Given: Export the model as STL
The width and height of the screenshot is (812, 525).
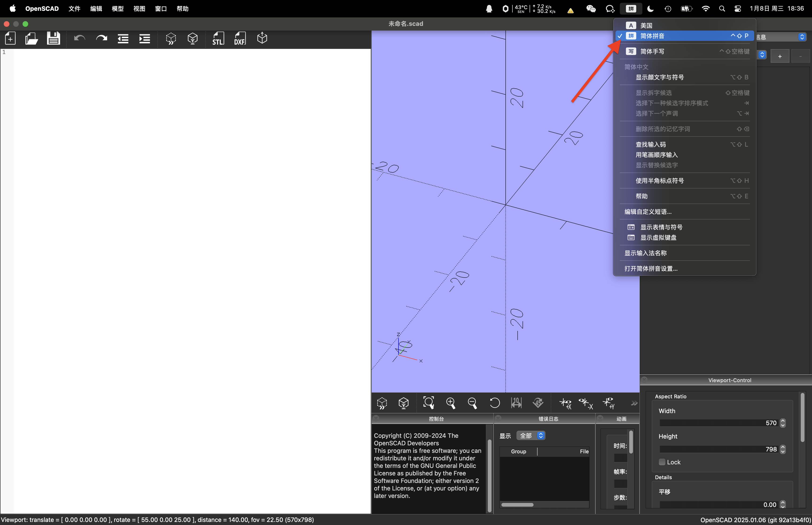Looking at the screenshot, I should pos(219,39).
